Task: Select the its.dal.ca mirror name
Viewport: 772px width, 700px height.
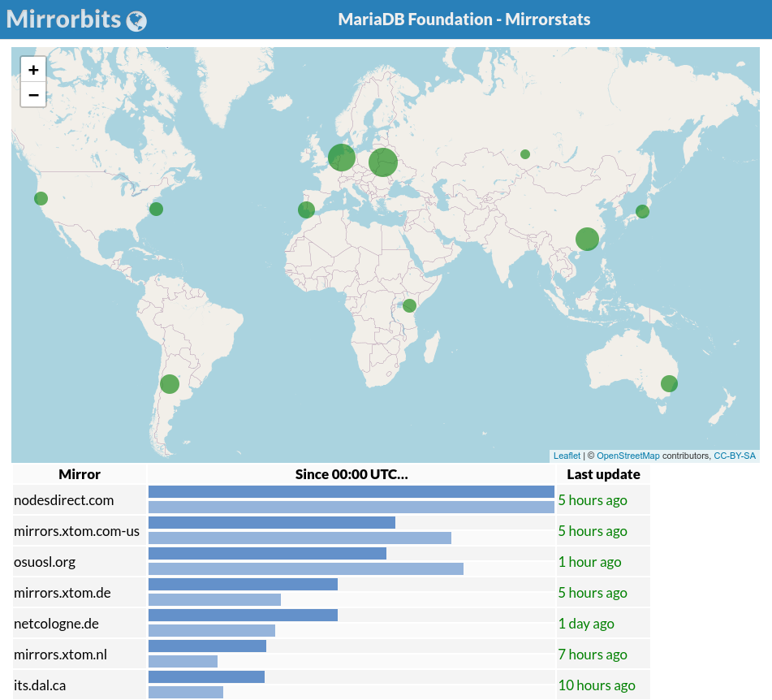Action: (40, 685)
